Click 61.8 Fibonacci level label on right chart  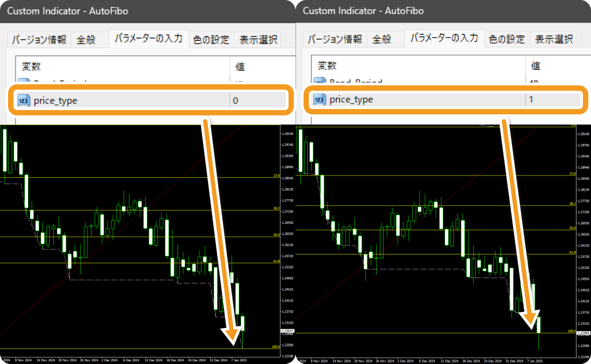[x=573, y=252]
